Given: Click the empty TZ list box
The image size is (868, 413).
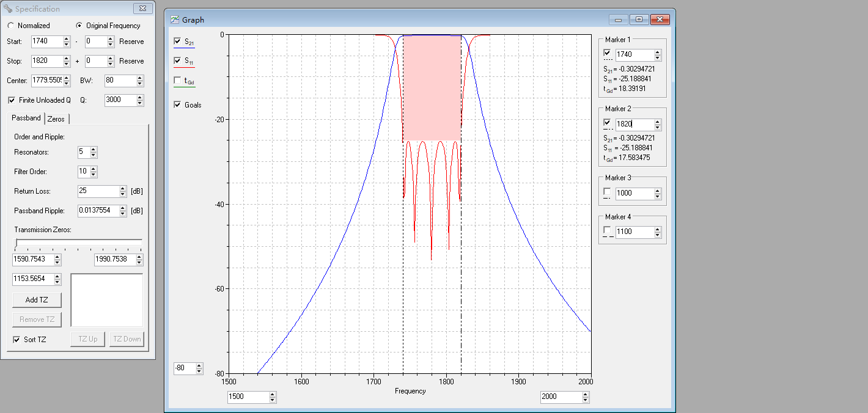Looking at the screenshot, I should [107, 300].
